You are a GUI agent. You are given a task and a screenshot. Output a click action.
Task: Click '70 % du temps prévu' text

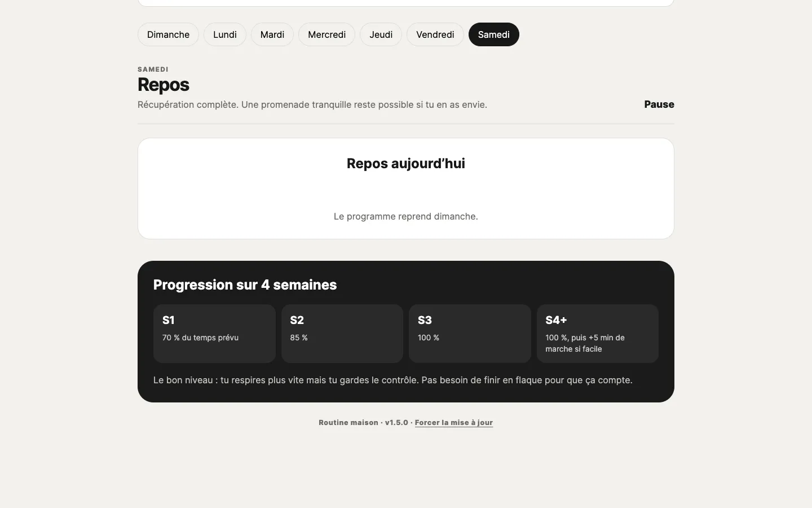pos(200,338)
